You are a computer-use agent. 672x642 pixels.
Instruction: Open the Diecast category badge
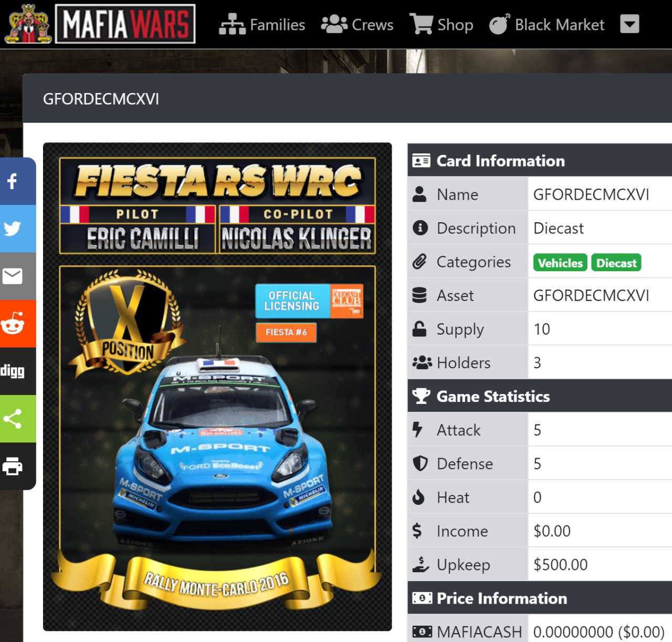616,263
